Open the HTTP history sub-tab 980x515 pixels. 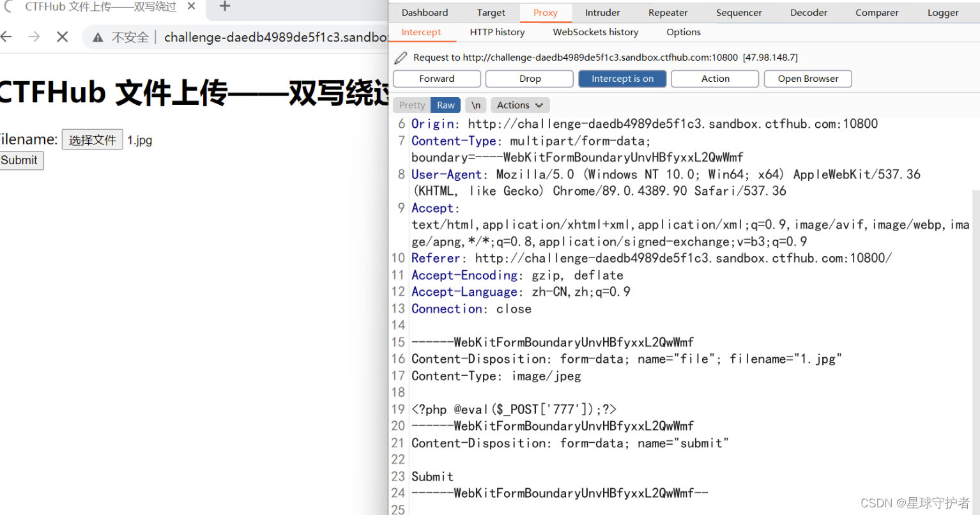coord(497,32)
